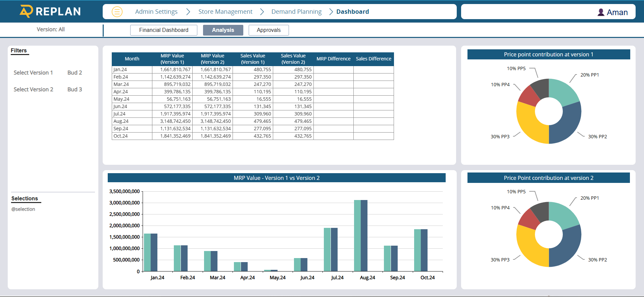Go to Demand Planning breadcrumb

pyautogui.click(x=296, y=12)
